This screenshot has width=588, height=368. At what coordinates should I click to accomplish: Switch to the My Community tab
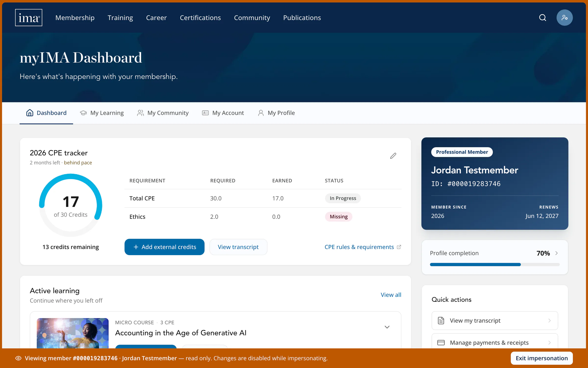pos(163,113)
